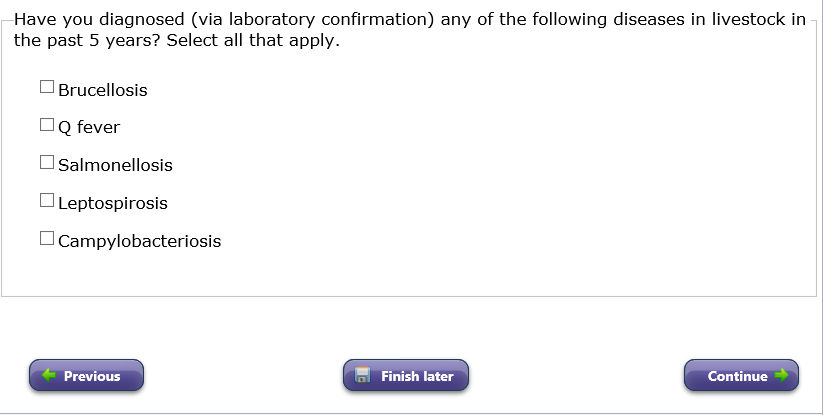Click the Brucellosis label text

pyautogui.click(x=103, y=90)
